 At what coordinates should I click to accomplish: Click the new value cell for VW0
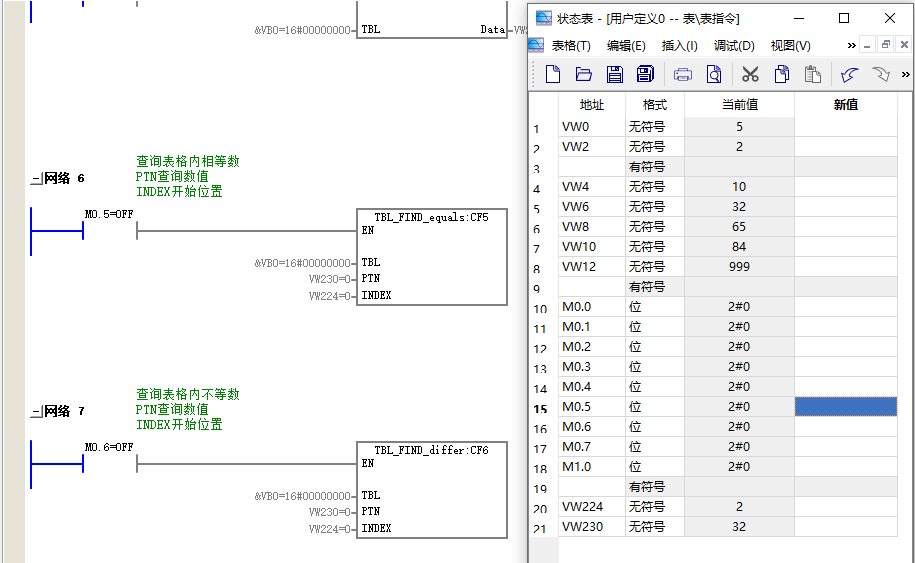846,127
